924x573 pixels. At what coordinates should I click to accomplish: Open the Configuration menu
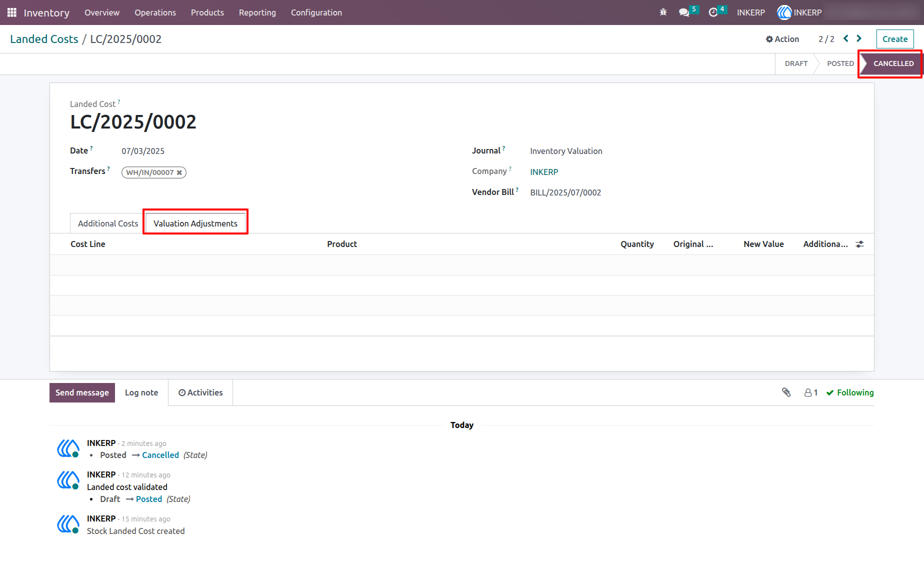pyautogui.click(x=316, y=12)
